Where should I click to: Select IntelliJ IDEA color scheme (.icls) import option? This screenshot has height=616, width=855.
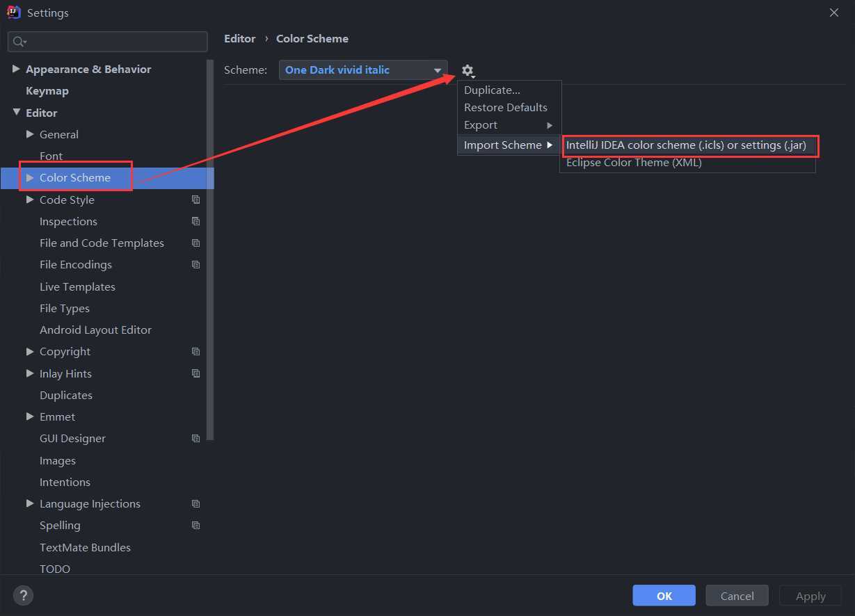click(687, 145)
